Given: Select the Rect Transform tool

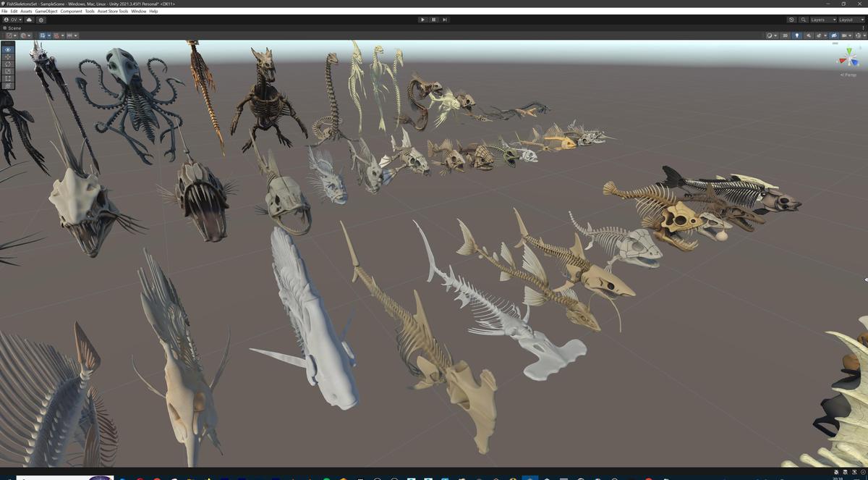Looking at the screenshot, I should [7, 78].
